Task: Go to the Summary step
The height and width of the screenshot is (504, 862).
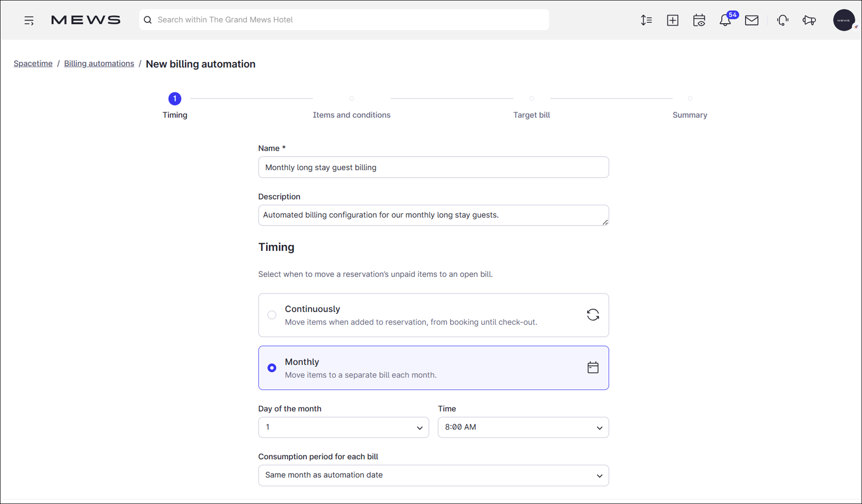Action: pos(690,108)
